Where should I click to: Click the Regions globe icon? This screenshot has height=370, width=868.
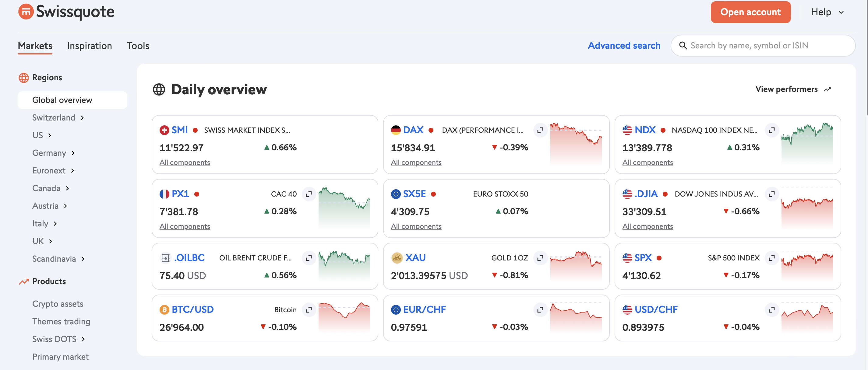(23, 78)
